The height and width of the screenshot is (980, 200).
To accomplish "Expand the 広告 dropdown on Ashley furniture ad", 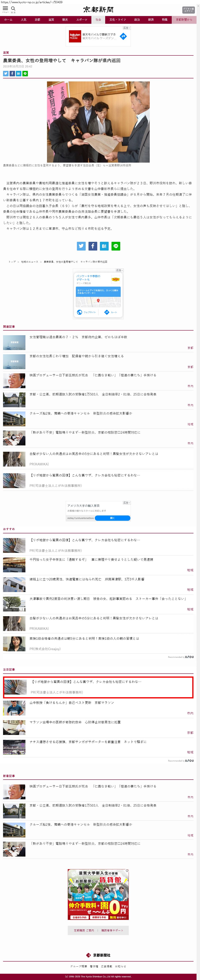I will tap(127, 502).
